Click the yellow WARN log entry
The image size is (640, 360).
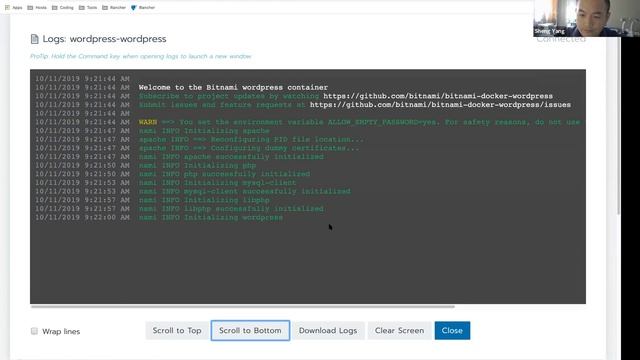pyautogui.click(x=148, y=122)
